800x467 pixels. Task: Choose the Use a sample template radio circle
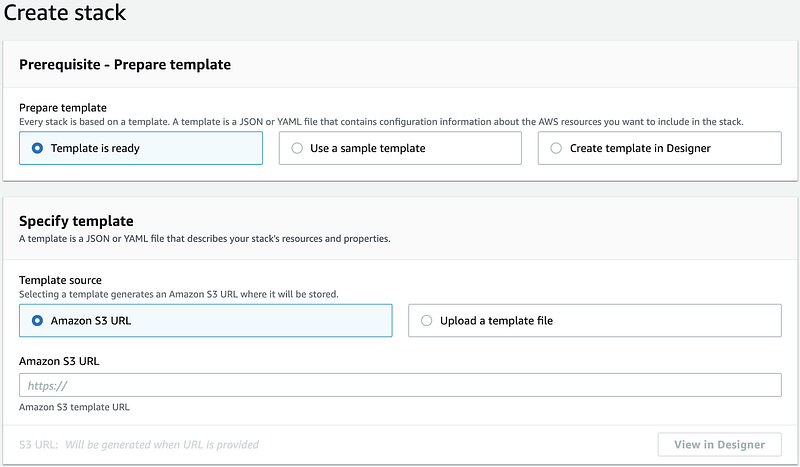point(297,149)
